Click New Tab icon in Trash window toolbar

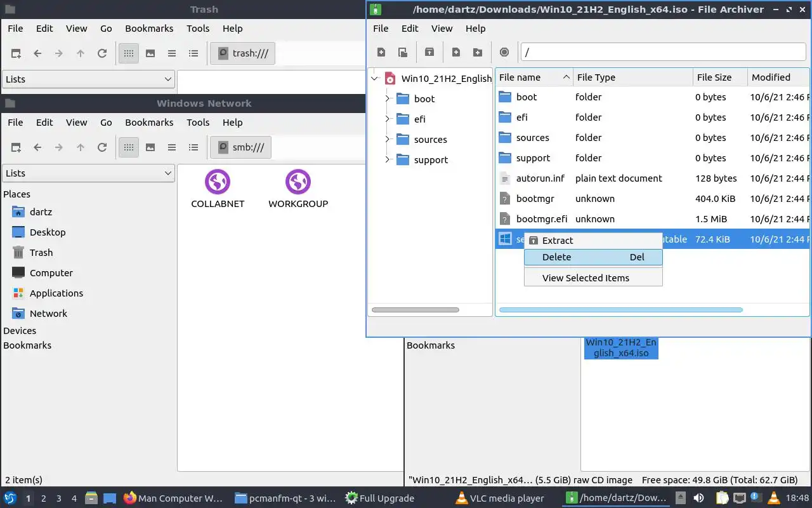click(x=16, y=53)
